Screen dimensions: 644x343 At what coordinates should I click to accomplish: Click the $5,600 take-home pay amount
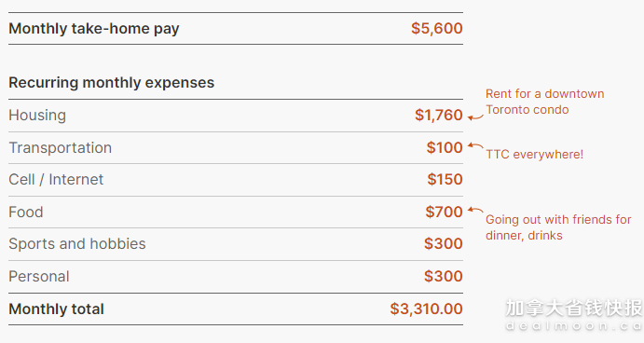(x=436, y=28)
